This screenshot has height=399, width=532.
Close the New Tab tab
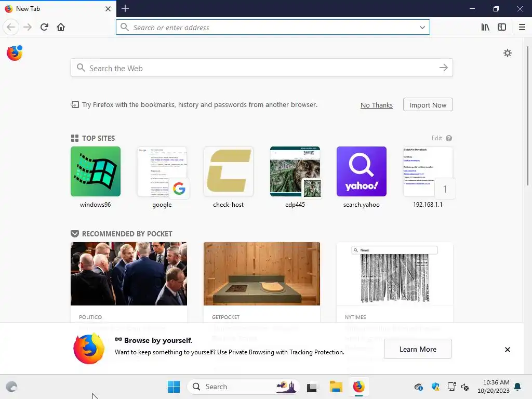(108, 9)
